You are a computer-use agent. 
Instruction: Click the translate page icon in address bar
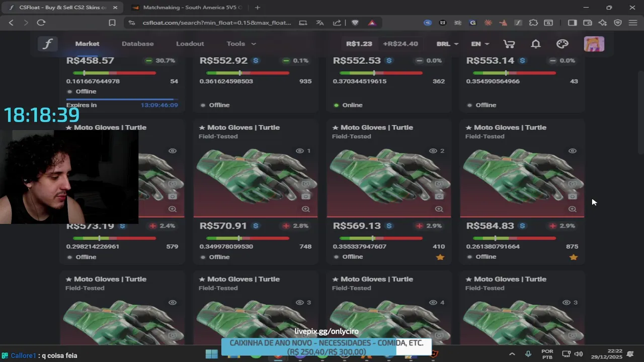pos(320,23)
